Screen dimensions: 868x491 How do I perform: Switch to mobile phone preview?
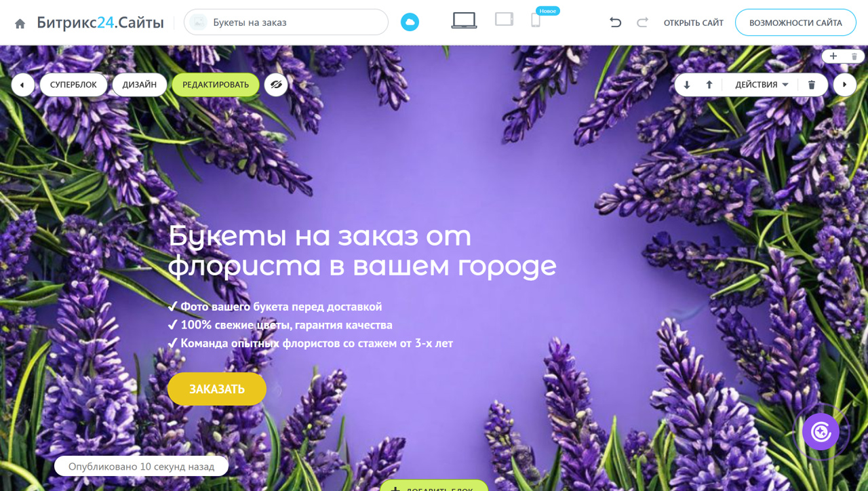[536, 20]
